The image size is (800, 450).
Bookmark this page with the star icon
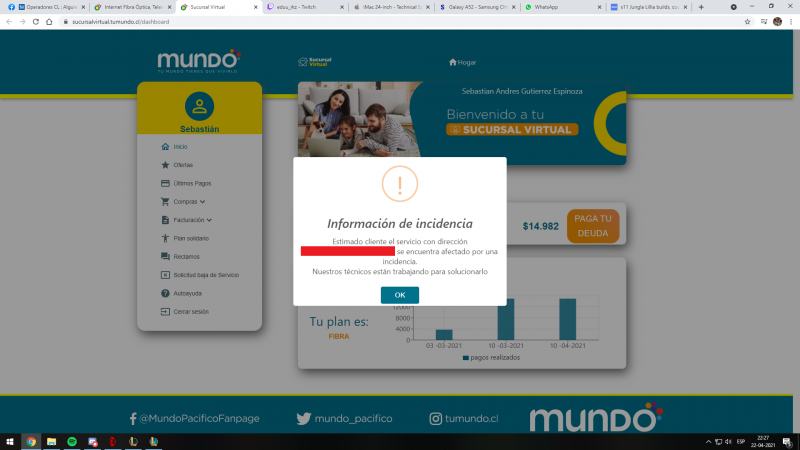(x=747, y=22)
